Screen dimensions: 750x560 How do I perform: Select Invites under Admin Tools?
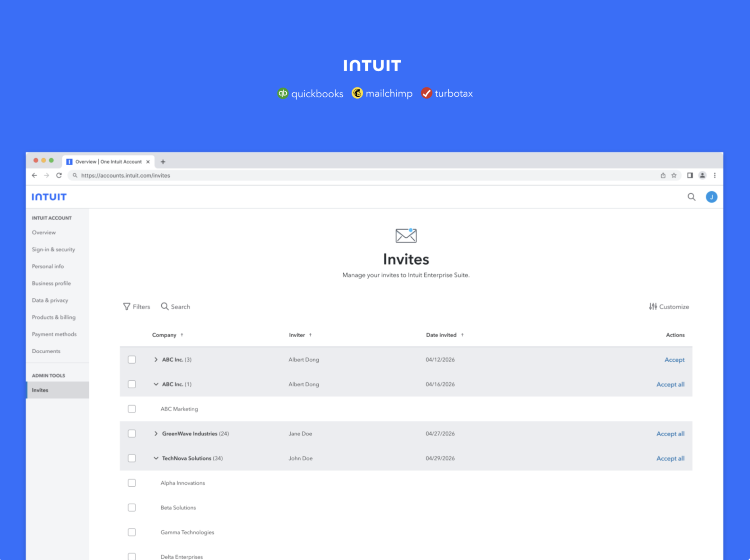(58, 390)
